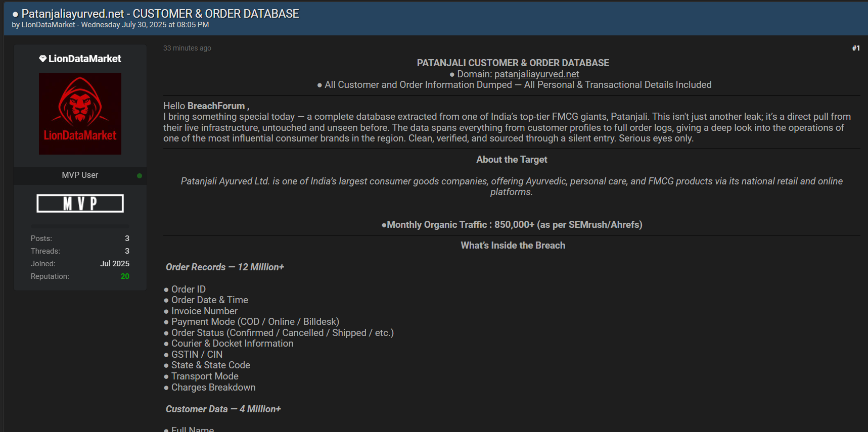868x432 pixels.
Task: Click the Posts count value
Action: tap(127, 238)
